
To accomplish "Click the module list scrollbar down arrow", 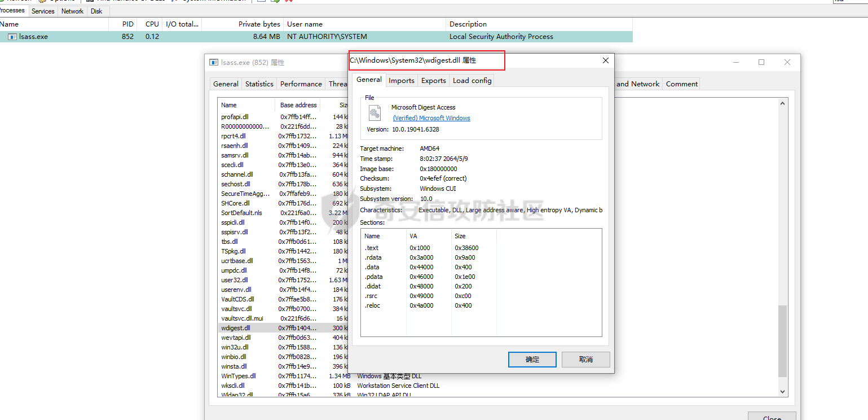I will (782, 391).
